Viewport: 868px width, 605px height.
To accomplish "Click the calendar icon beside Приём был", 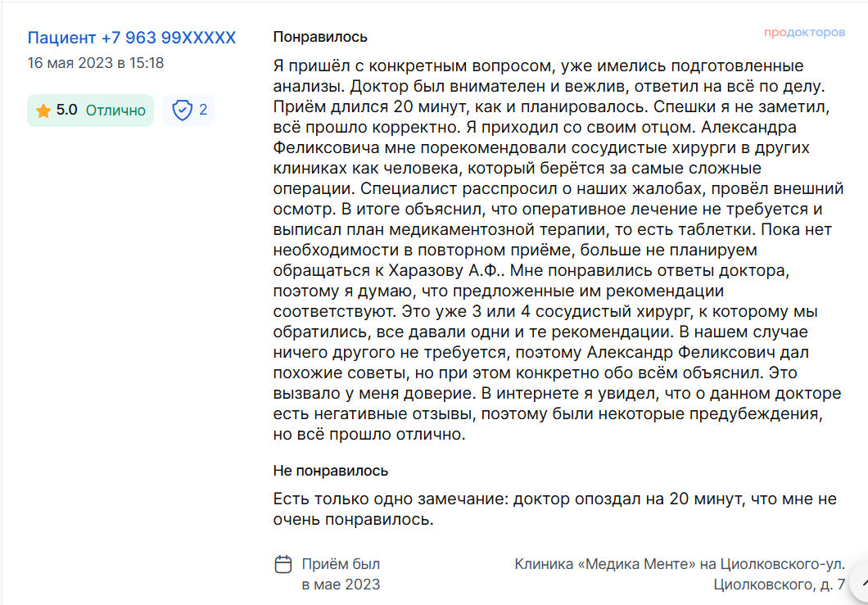I will [x=283, y=564].
